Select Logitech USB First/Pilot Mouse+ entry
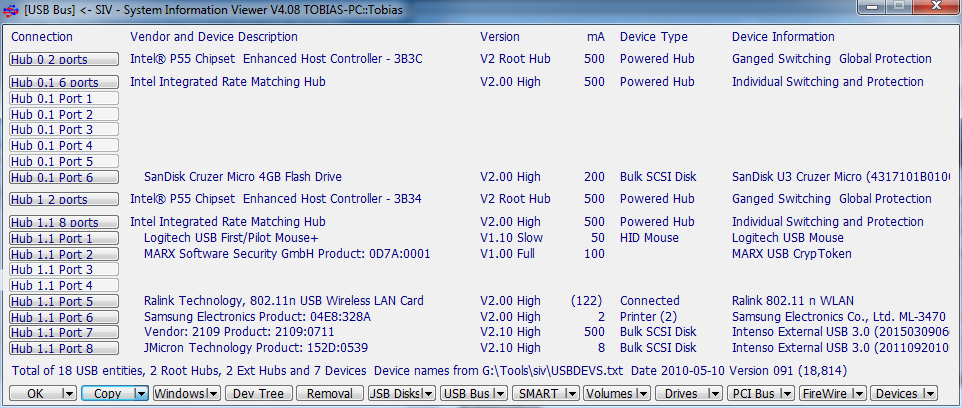 pos(231,238)
